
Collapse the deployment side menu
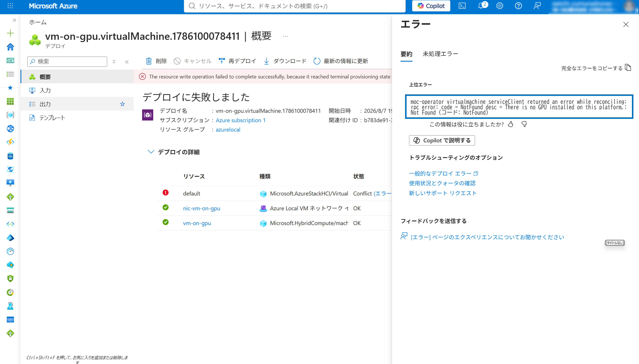pyautogui.click(x=127, y=62)
